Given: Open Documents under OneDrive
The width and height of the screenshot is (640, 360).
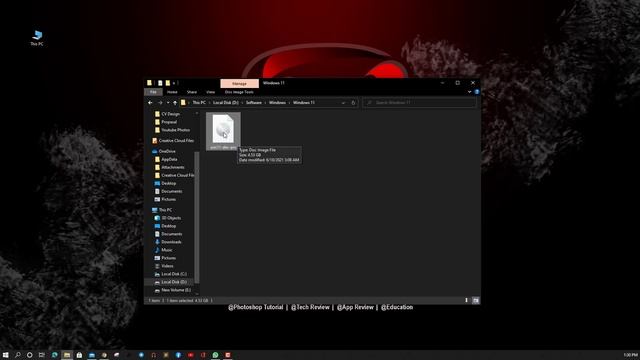Looking at the screenshot, I should coord(171,191).
